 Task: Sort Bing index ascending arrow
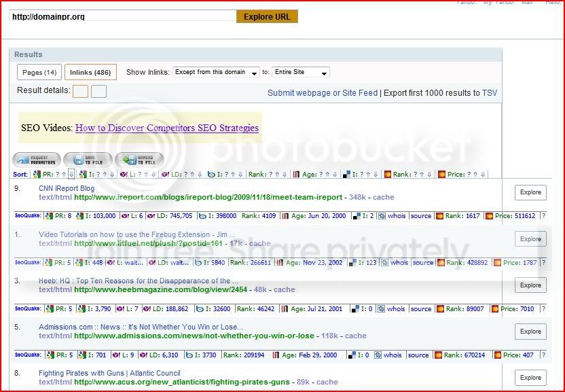click(x=233, y=175)
